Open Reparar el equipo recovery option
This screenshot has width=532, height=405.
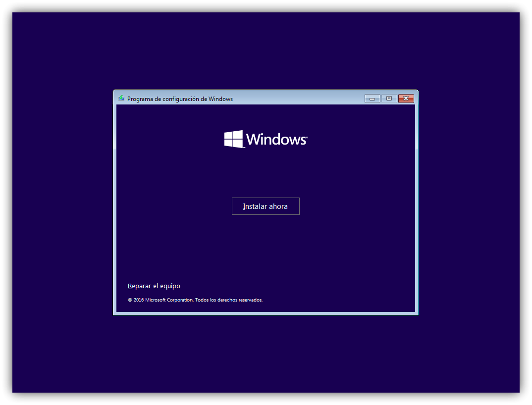point(154,286)
